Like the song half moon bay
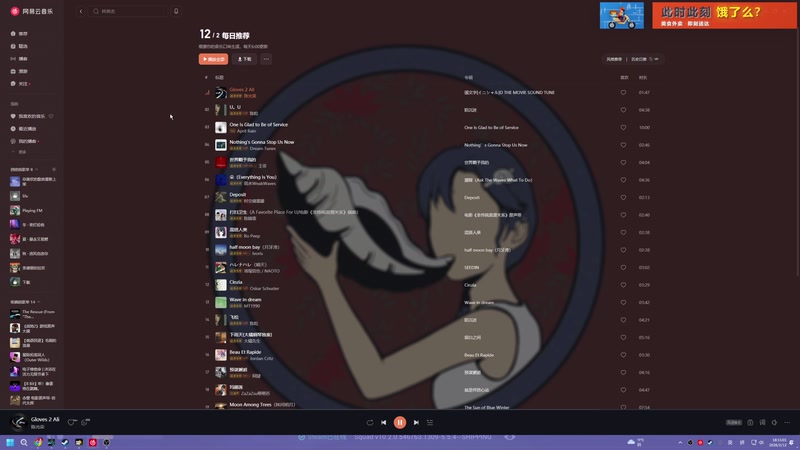This screenshot has height=450, width=800. [x=623, y=250]
